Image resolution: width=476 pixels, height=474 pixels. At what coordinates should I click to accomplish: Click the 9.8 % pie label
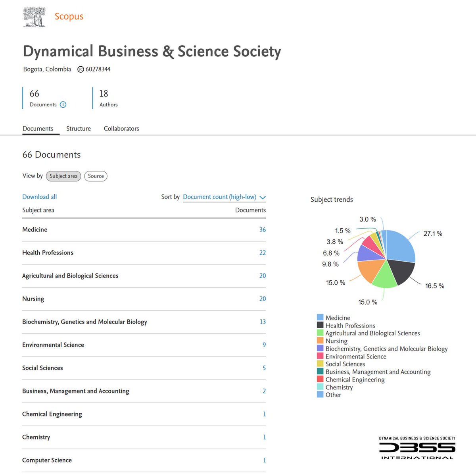[330, 264]
